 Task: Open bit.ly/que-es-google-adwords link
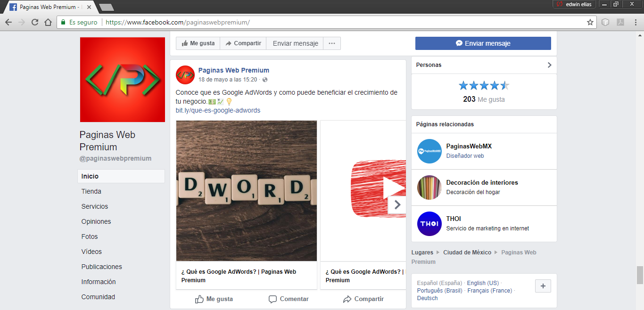pyautogui.click(x=218, y=110)
